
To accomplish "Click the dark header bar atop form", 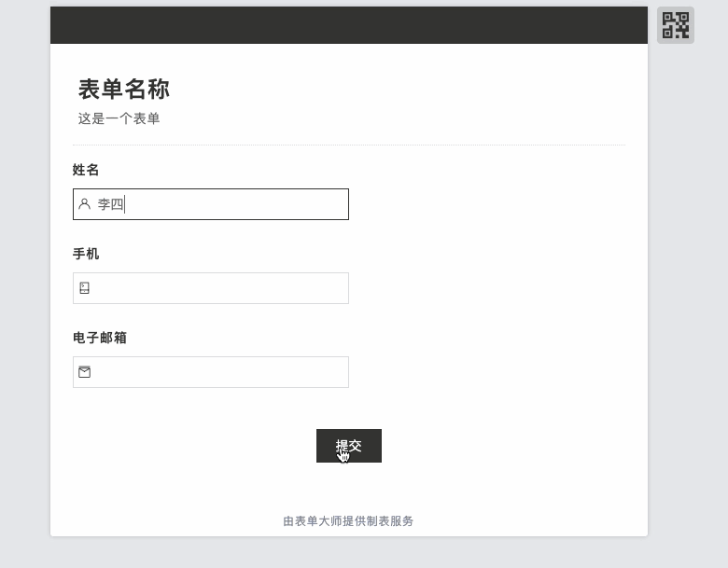I will pyautogui.click(x=348, y=25).
